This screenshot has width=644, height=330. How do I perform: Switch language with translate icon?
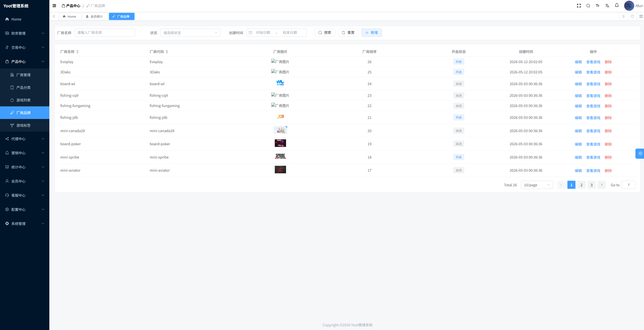coord(607,6)
